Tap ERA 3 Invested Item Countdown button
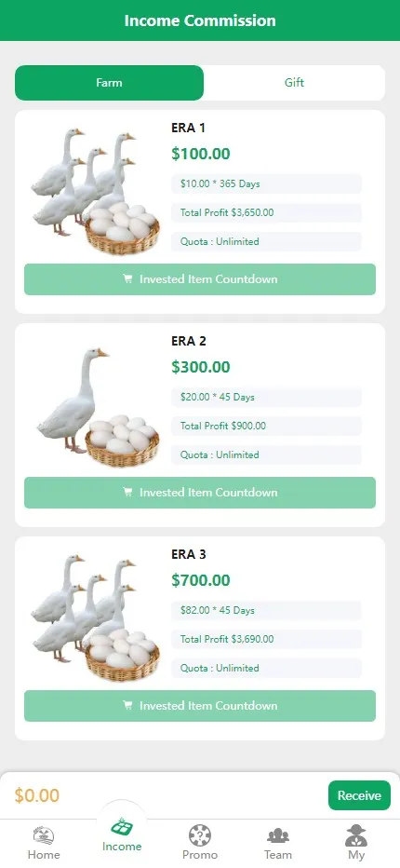 click(200, 705)
